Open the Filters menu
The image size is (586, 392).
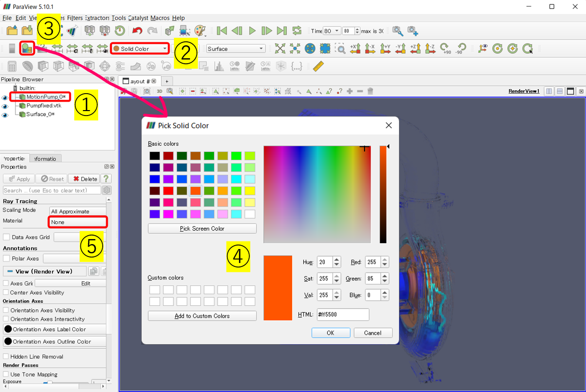[75, 18]
